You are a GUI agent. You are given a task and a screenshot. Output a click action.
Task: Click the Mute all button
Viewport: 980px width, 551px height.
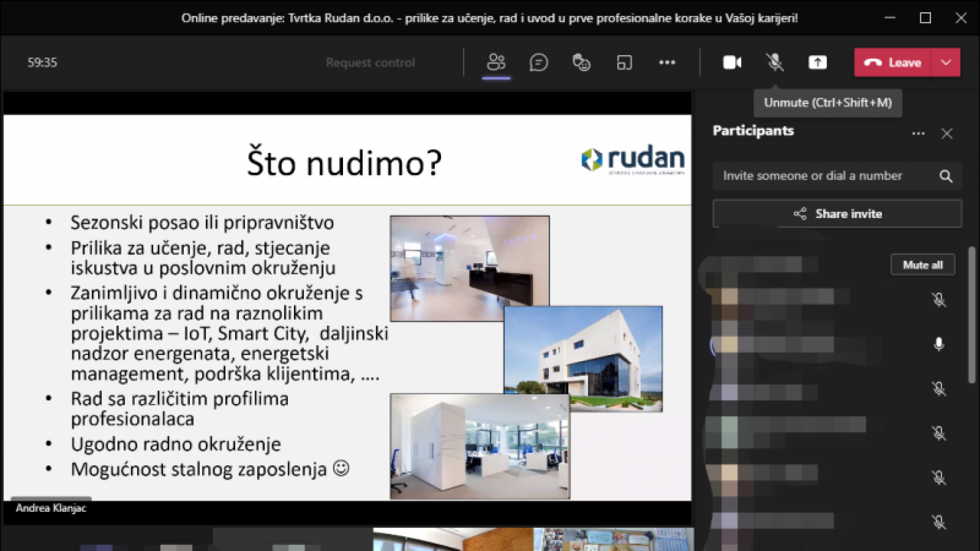point(922,265)
